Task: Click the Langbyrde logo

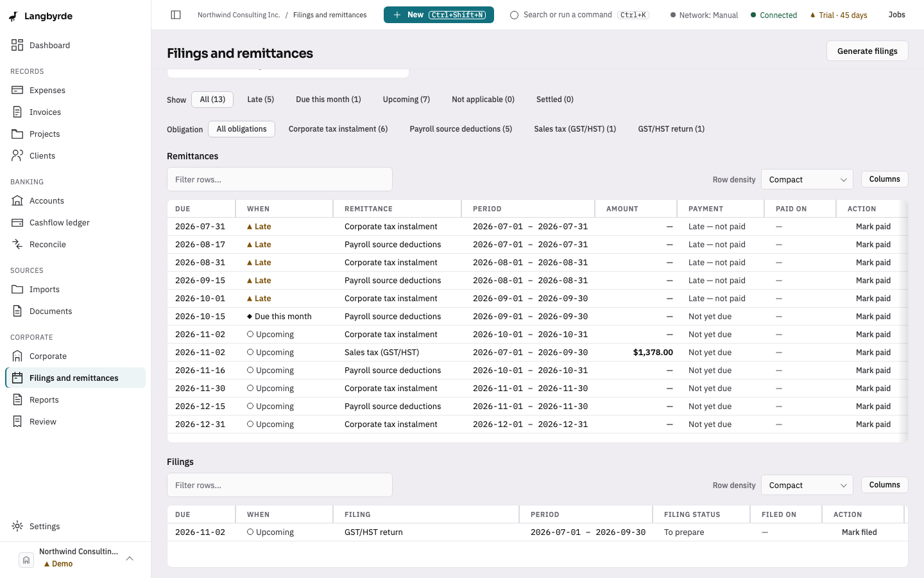Action: pyautogui.click(x=41, y=16)
